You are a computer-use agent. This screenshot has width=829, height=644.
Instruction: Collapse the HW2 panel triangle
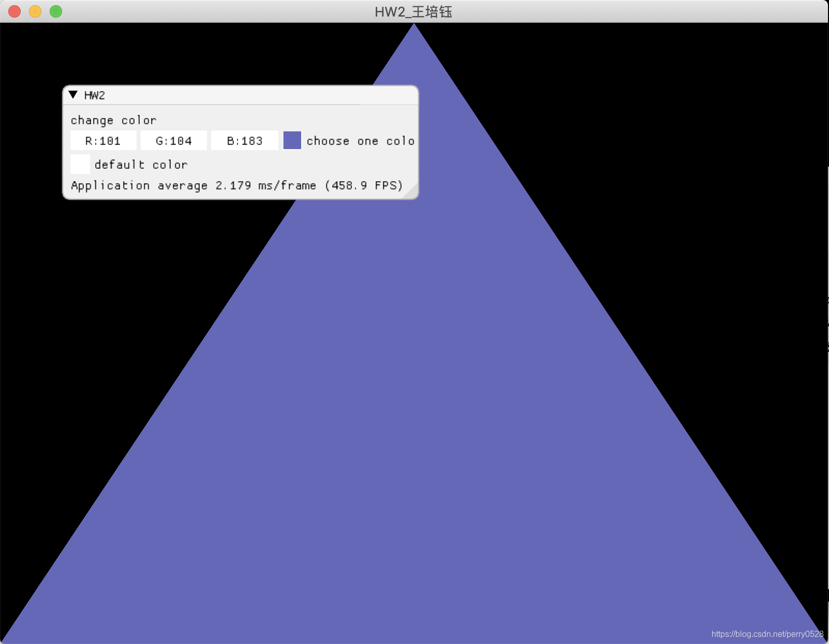click(x=73, y=95)
